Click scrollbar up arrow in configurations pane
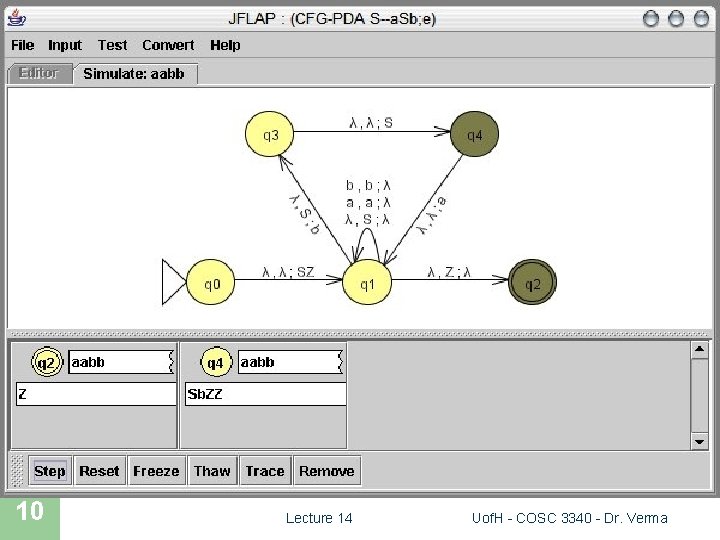This screenshot has height=540, width=720. click(x=699, y=350)
